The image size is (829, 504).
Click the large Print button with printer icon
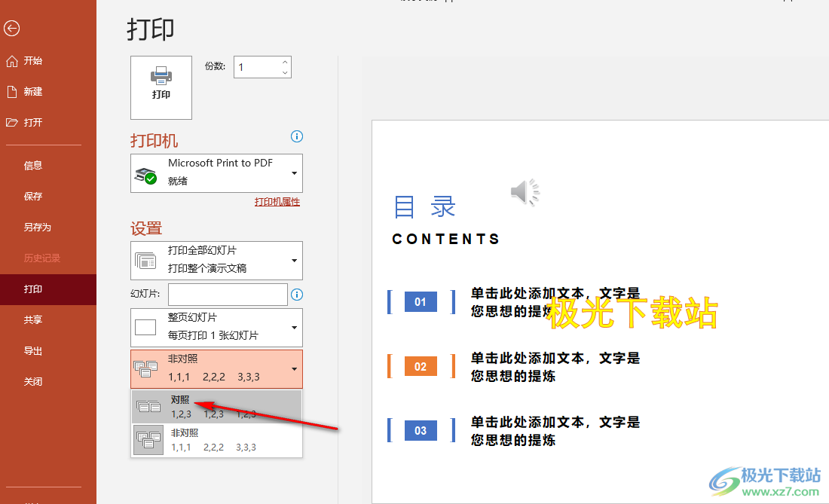[x=161, y=87]
